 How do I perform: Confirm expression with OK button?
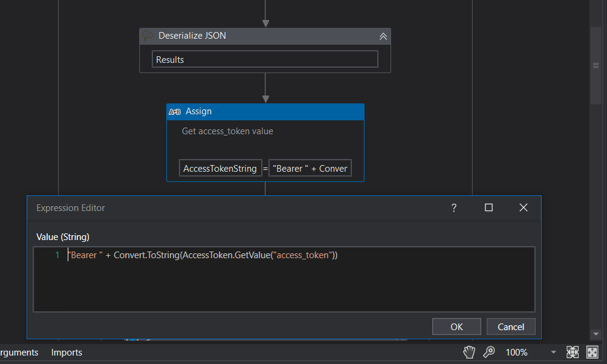click(x=456, y=327)
